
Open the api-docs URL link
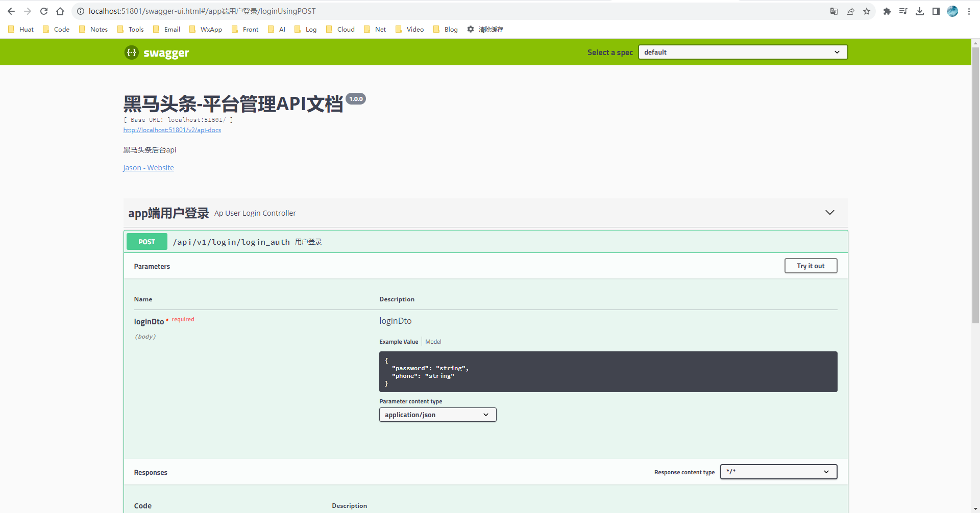[x=172, y=130]
